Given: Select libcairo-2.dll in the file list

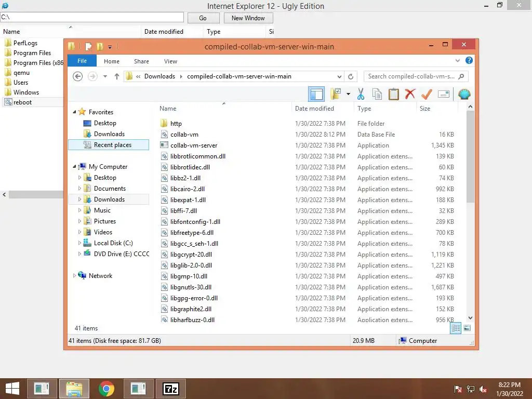Looking at the screenshot, I should tap(187, 189).
